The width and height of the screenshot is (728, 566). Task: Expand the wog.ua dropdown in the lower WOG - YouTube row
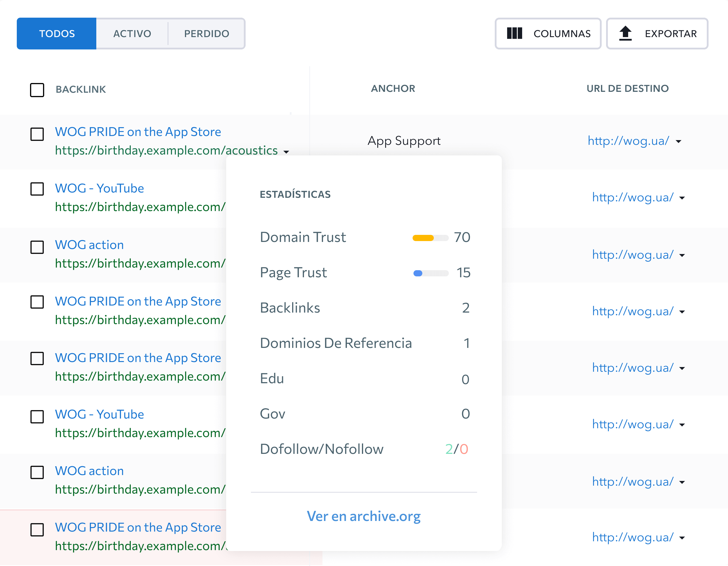(682, 425)
